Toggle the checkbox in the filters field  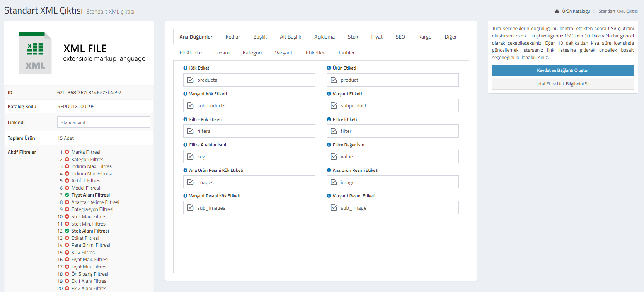coord(190,131)
